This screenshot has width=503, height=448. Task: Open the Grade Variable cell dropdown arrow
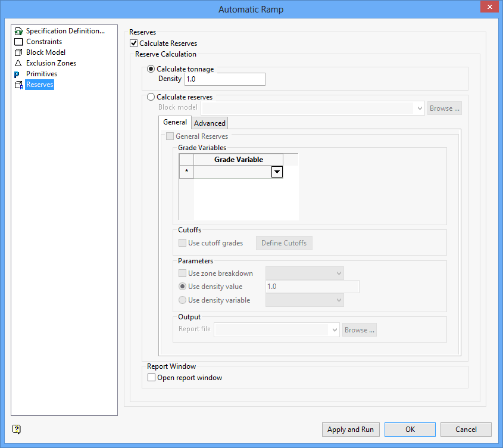[277, 172]
